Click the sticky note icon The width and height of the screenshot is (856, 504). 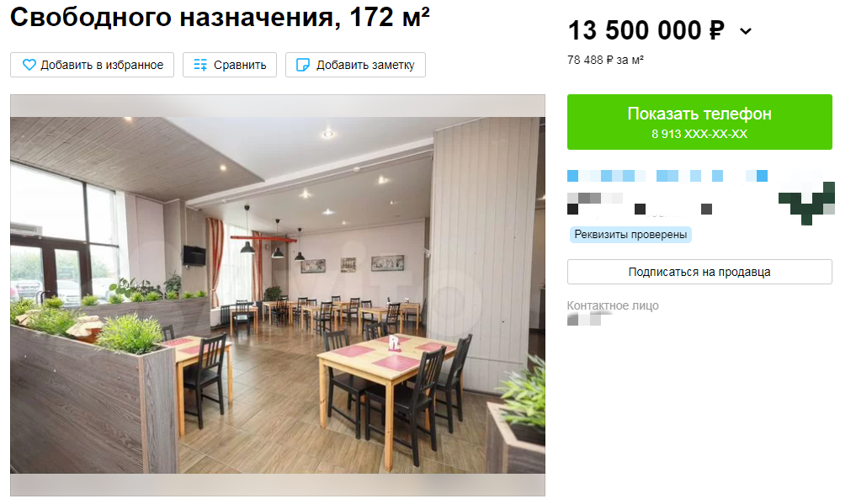[x=302, y=65]
